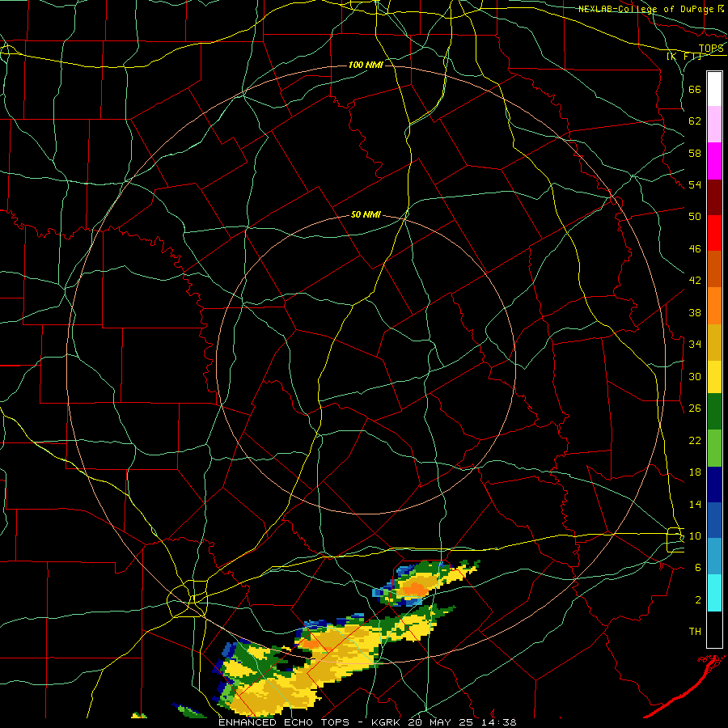The image size is (728, 728).
Task: Click the legend value '38'
Action: coord(695,312)
